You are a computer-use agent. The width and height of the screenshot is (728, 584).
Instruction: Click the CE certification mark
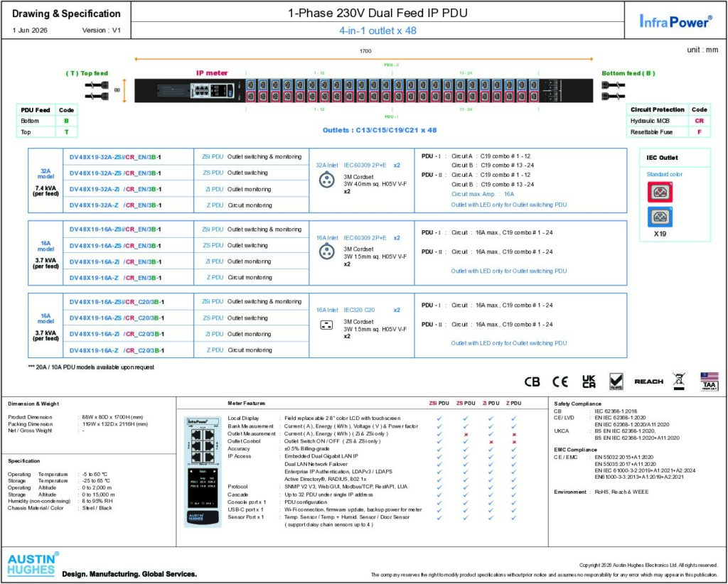[560, 382]
